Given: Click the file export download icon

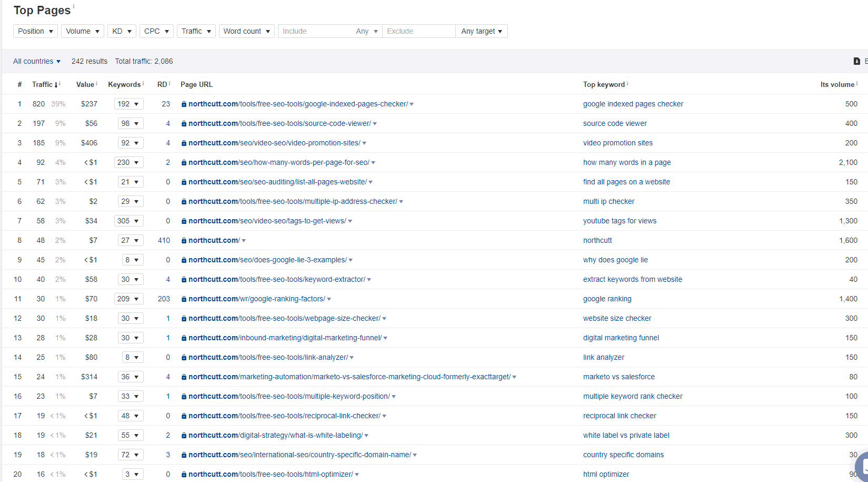Looking at the screenshot, I should [x=856, y=61].
